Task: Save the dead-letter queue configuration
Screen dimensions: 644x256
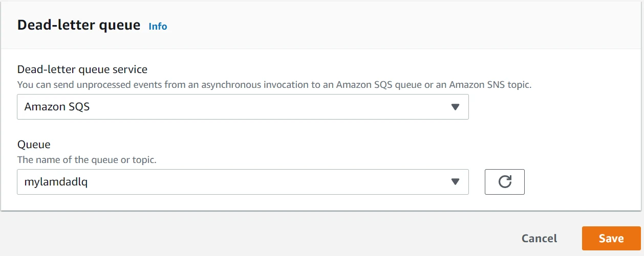Action: point(611,238)
